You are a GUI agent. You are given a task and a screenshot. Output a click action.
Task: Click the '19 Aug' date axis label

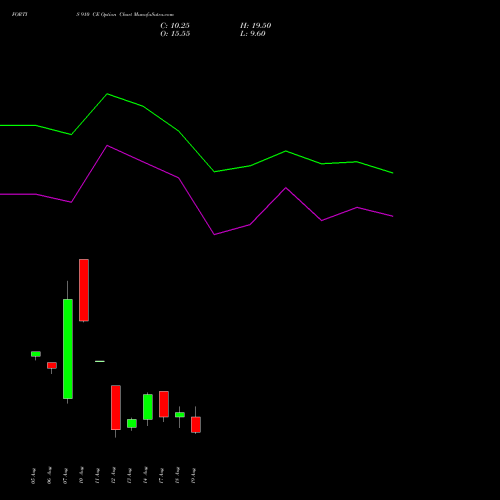193,476
